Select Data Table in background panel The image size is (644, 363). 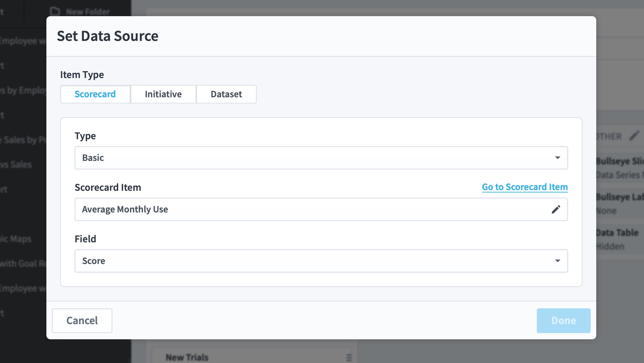(617, 233)
